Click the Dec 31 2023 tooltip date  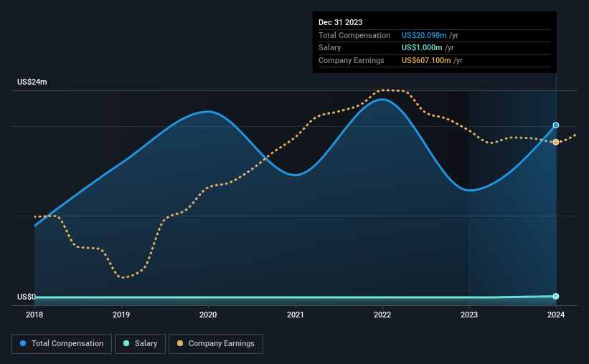(x=340, y=22)
